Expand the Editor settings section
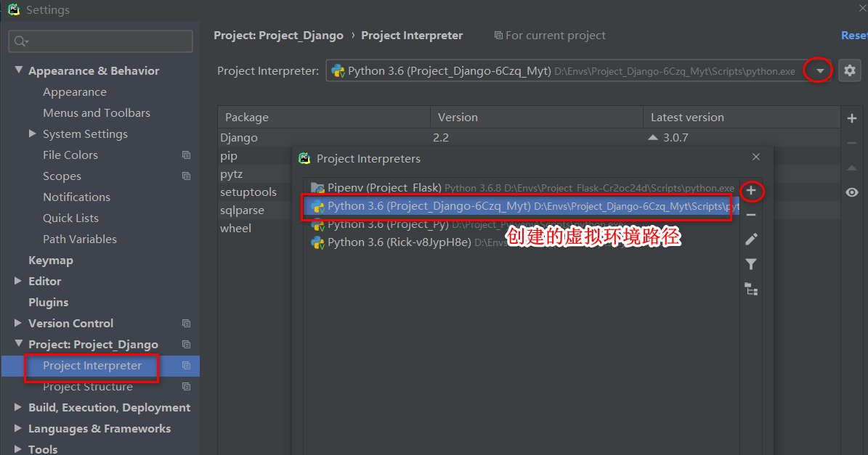 (x=18, y=281)
